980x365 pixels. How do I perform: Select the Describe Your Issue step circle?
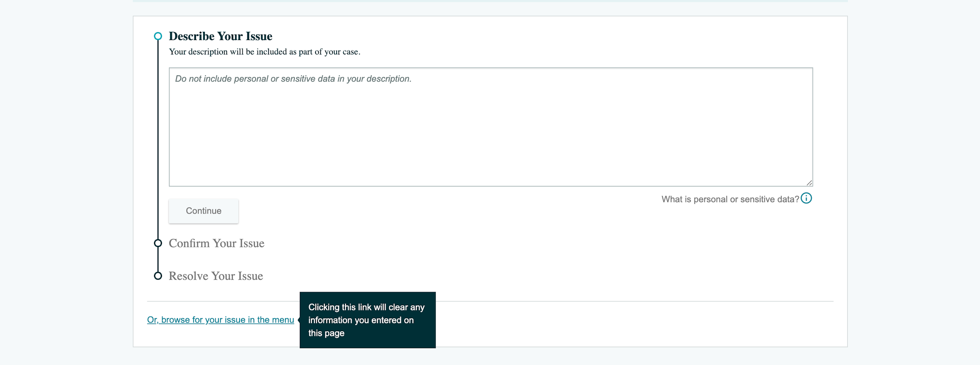[158, 36]
